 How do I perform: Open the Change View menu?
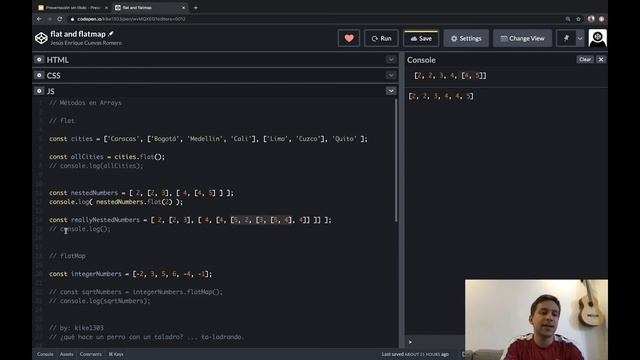[522, 38]
